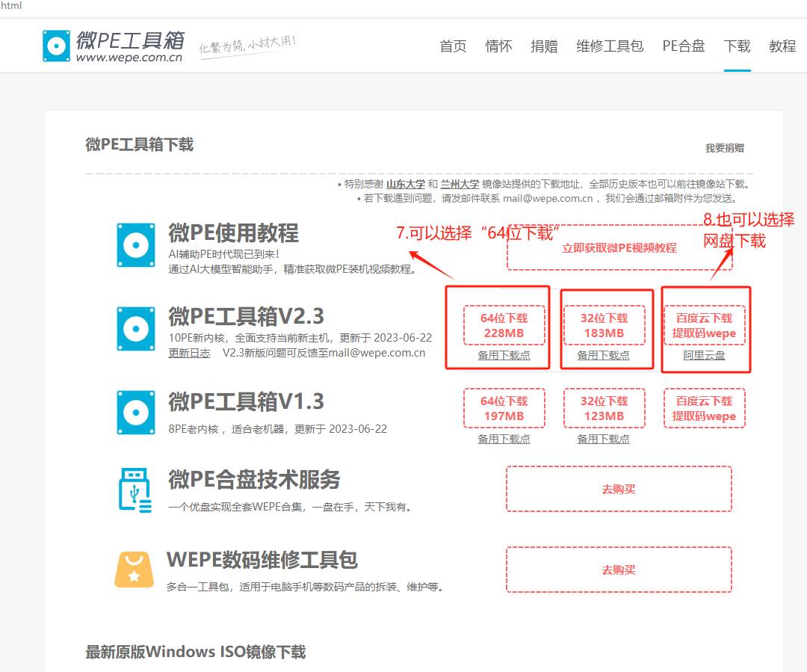
Task: Click the disc icon beside 微PE工具箱V1.3
Action: 136,412
